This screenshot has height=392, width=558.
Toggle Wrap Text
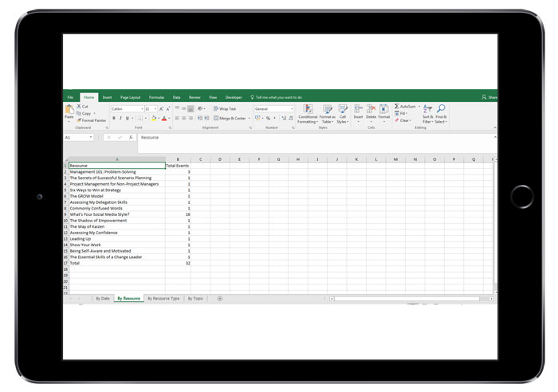tap(225, 108)
